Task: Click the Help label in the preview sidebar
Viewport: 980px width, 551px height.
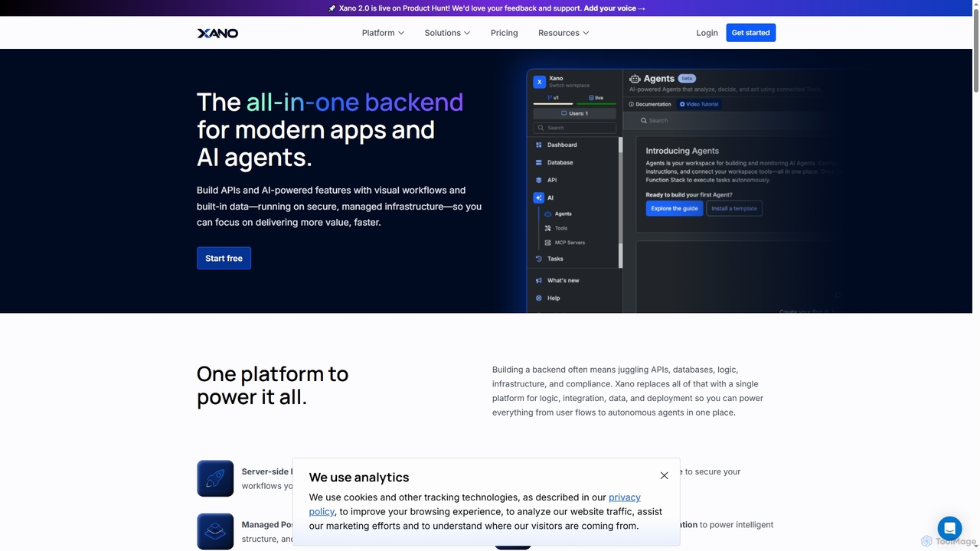Action: click(554, 298)
